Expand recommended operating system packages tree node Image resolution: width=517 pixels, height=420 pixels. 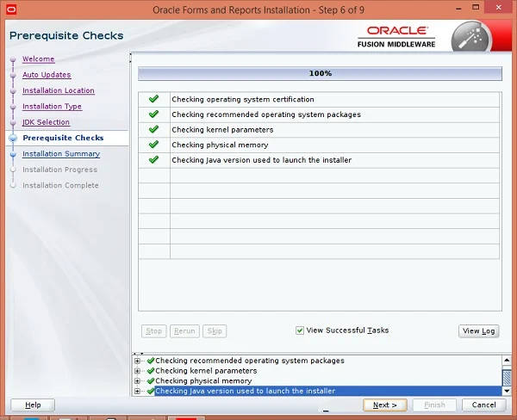tap(137, 361)
